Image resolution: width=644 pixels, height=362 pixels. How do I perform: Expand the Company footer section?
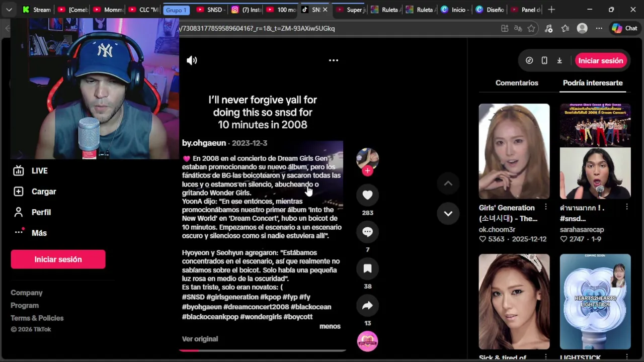[x=27, y=293]
